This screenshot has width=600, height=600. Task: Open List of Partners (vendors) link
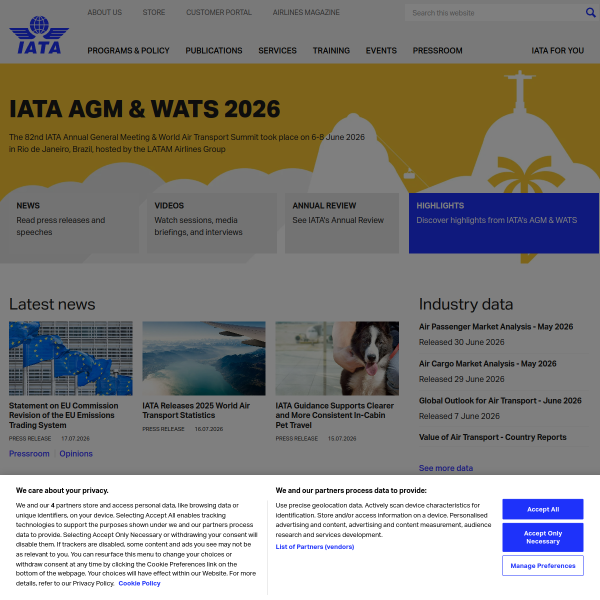click(x=315, y=547)
